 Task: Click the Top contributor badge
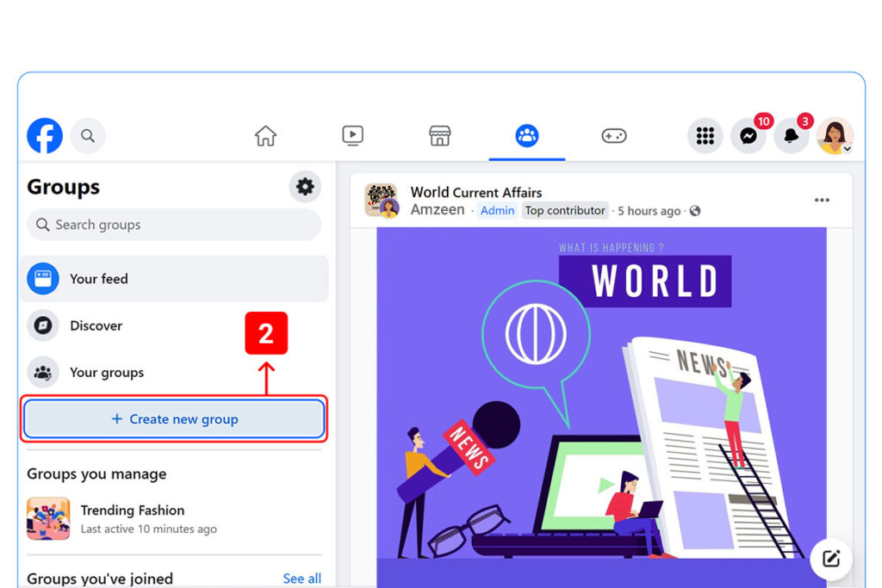(x=565, y=210)
